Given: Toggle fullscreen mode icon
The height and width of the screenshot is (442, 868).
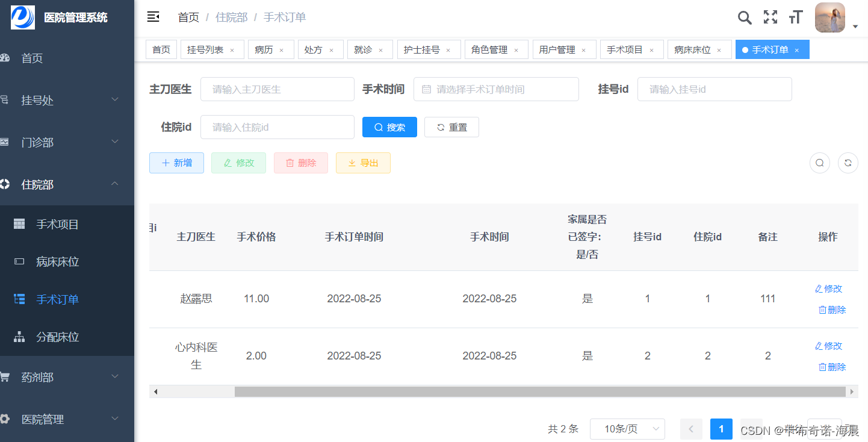Looking at the screenshot, I should (770, 17).
